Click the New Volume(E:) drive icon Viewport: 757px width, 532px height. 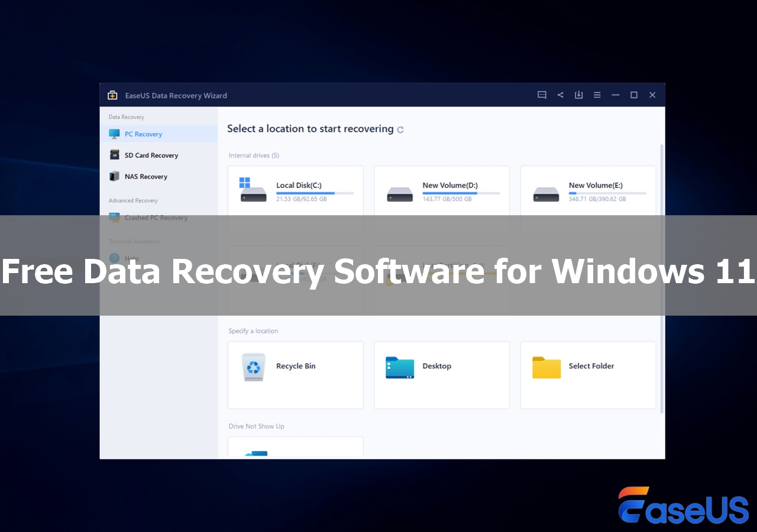click(x=546, y=194)
